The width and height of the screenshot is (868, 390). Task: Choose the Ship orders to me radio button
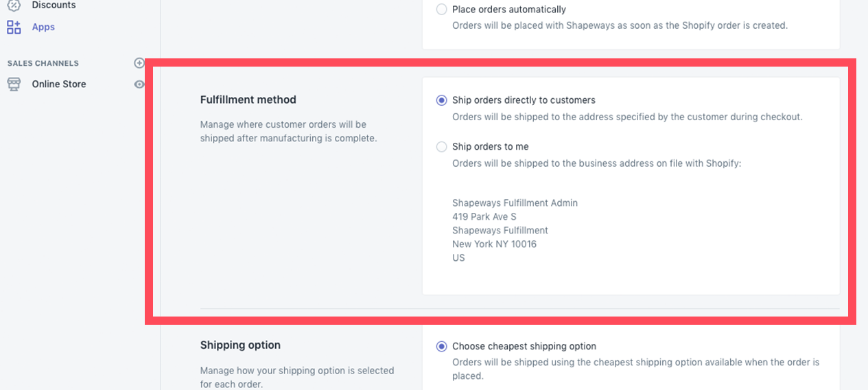point(441,147)
